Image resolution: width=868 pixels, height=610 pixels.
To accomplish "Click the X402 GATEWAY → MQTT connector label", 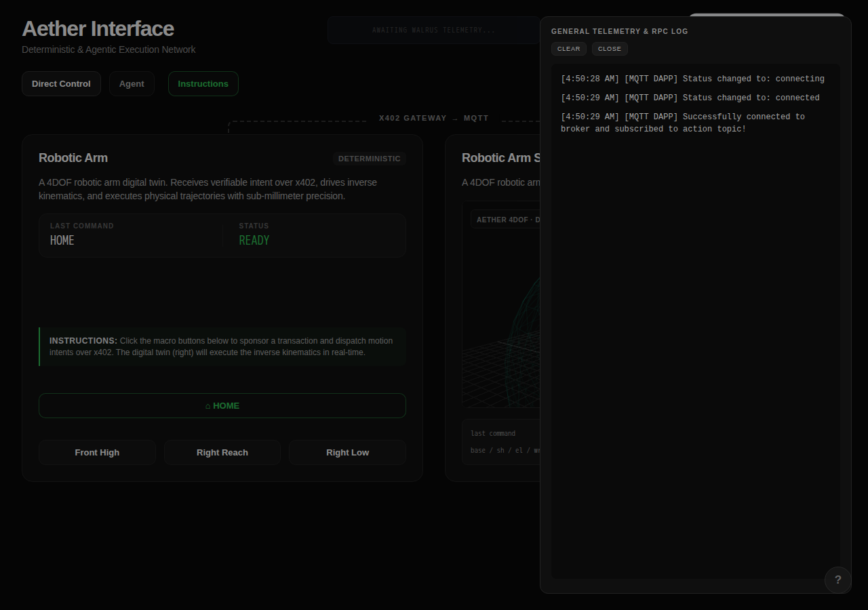I will (434, 118).
